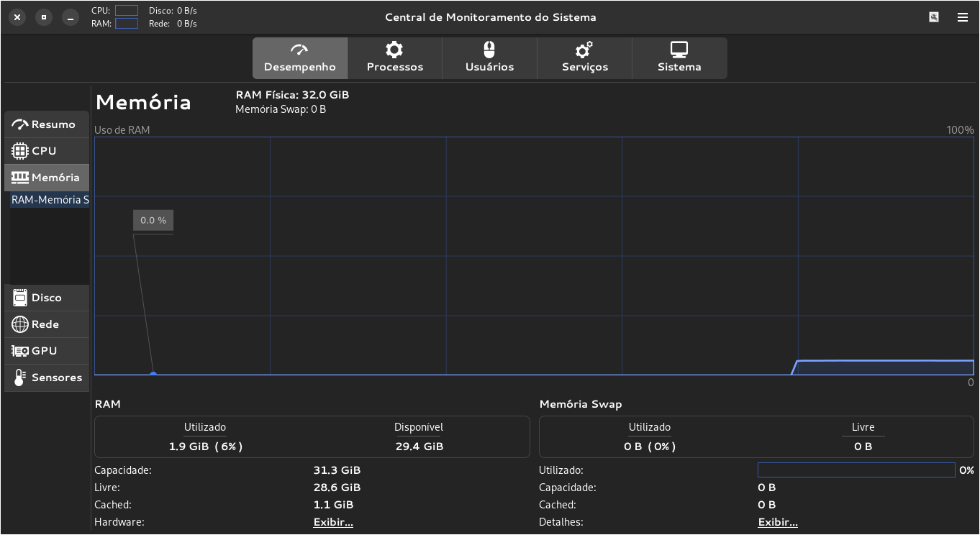Open the Disco sidebar section
The height and width of the screenshot is (535, 980).
pyautogui.click(x=46, y=298)
